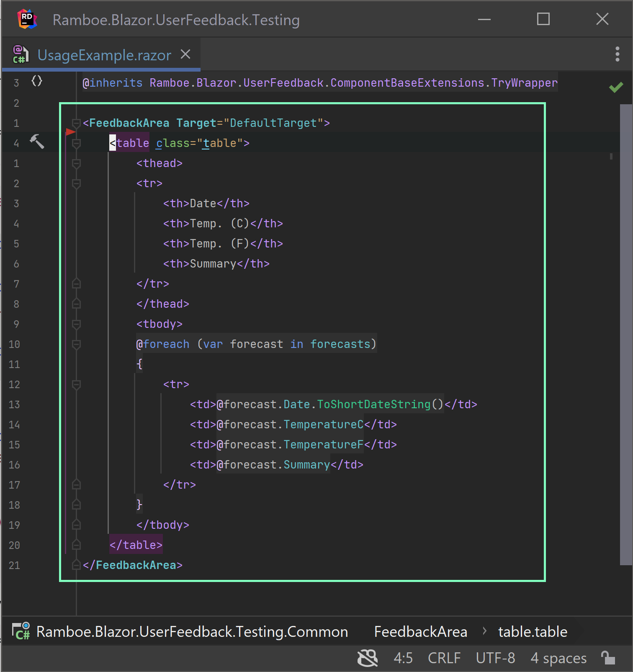Click the DefaultTarget attribute value
This screenshot has height=672, width=633.
click(273, 123)
